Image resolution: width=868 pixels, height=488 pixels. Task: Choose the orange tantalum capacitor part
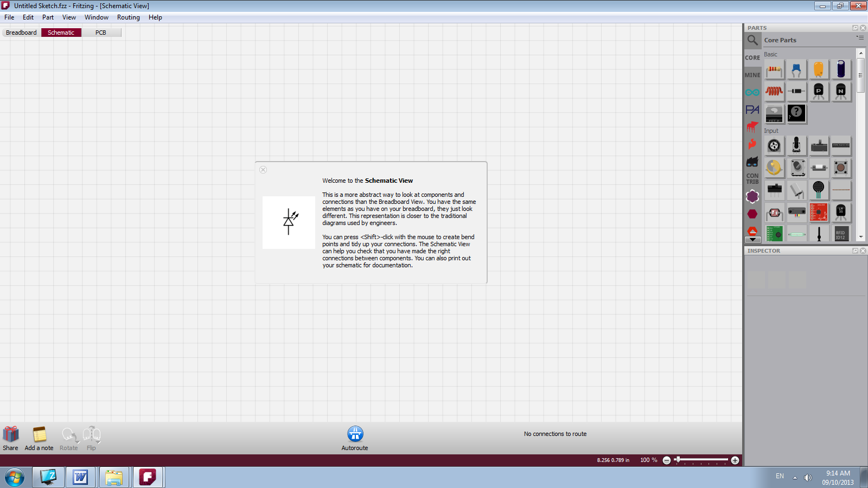pyautogui.click(x=819, y=69)
